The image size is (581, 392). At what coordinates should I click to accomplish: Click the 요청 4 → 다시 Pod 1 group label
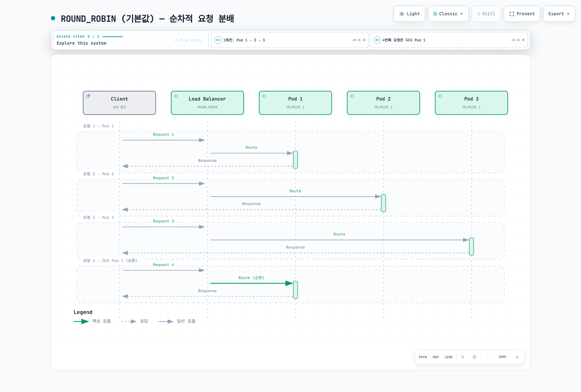click(x=110, y=261)
